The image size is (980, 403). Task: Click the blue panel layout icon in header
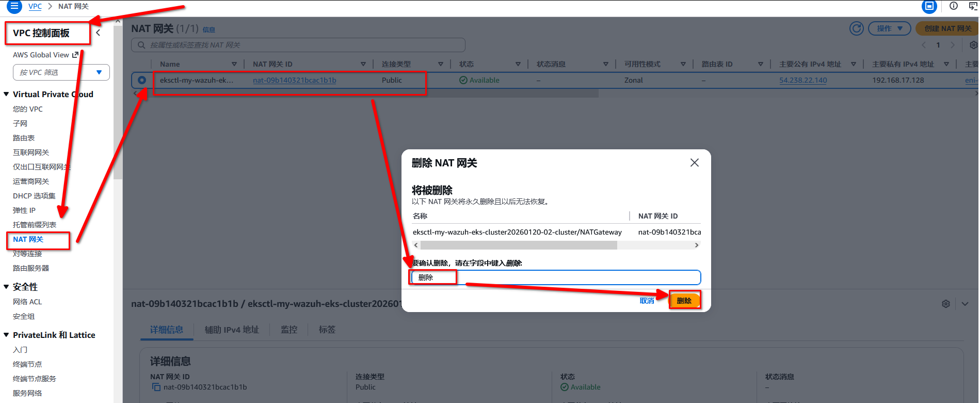[x=929, y=6]
